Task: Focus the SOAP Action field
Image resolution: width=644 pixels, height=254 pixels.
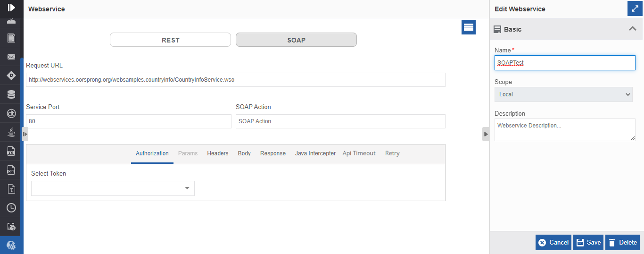Action: [340, 121]
